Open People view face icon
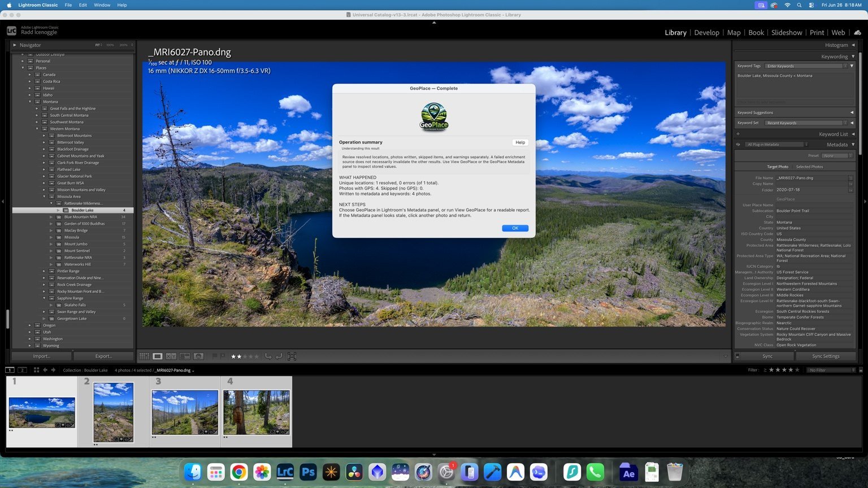Viewport: 868px width, 488px height. [198, 356]
